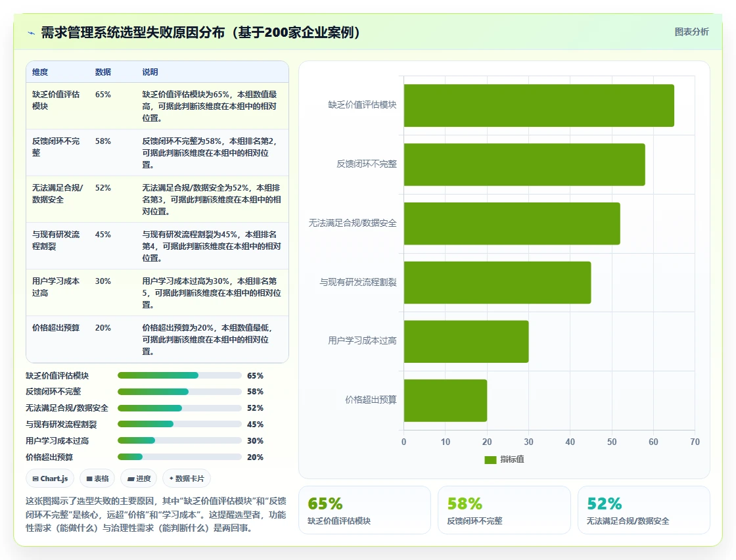Click the 65% data cell in table

[103, 95]
